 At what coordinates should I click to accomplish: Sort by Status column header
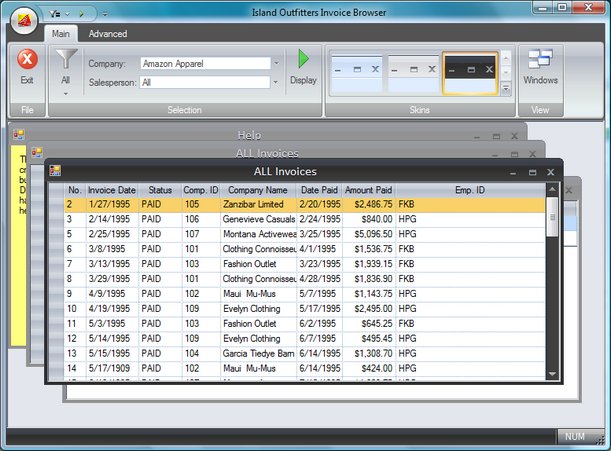pyautogui.click(x=160, y=190)
